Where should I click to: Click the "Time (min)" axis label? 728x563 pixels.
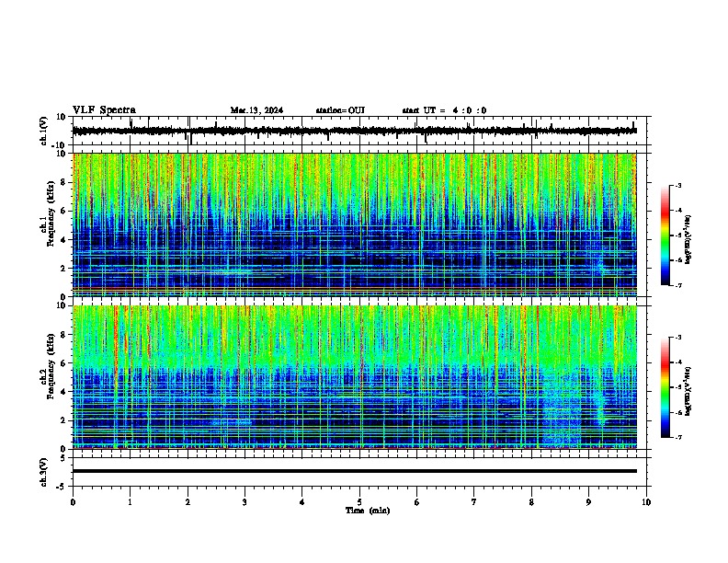pyautogui.click(x=368, y=511)
